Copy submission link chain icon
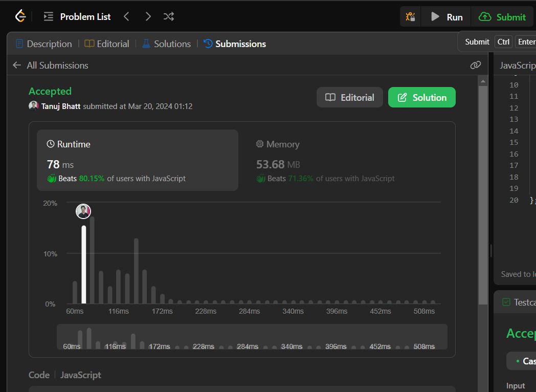536x392 pixels. click(x=476, y=65)
